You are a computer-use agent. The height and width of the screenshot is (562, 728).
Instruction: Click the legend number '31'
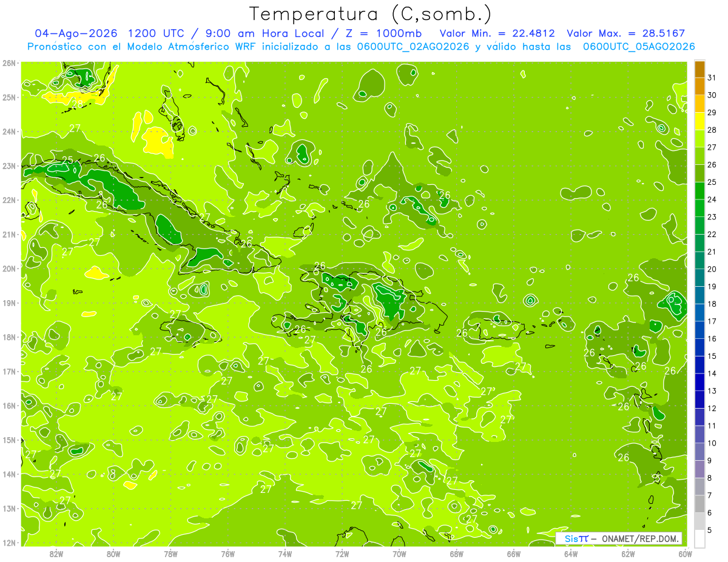coord(712,78)
